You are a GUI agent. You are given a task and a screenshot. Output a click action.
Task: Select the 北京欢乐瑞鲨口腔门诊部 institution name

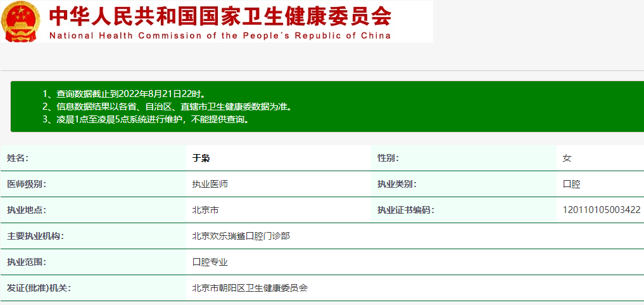[x=241, y=237]
